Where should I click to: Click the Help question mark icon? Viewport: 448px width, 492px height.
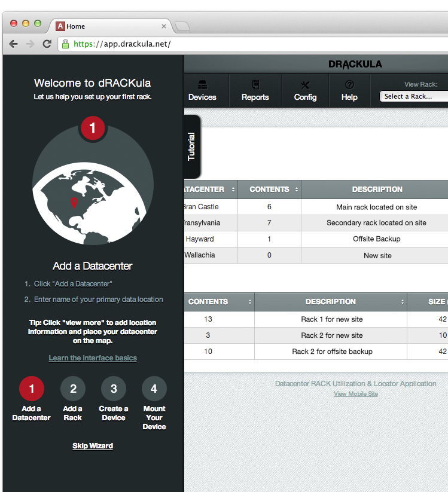349,85
